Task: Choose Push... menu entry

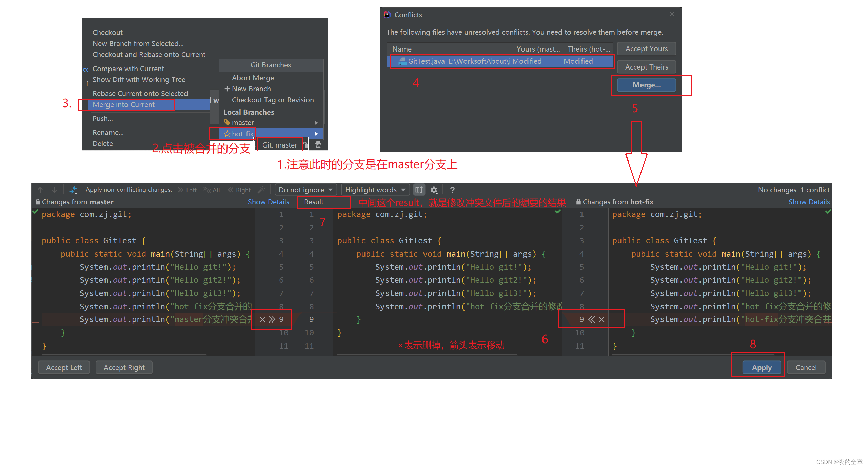Action: pyautogui.click(x=149, y=118)
